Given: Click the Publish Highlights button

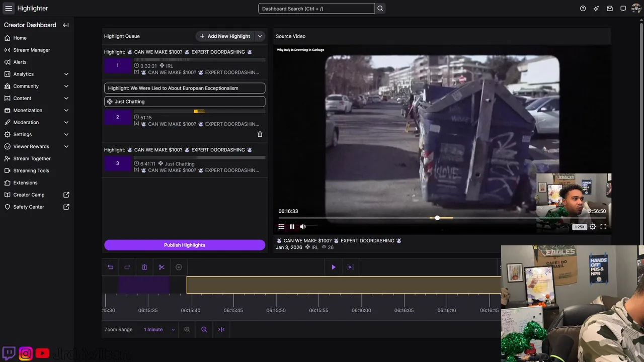Looking at the screenshot, I should click(185, 245).
